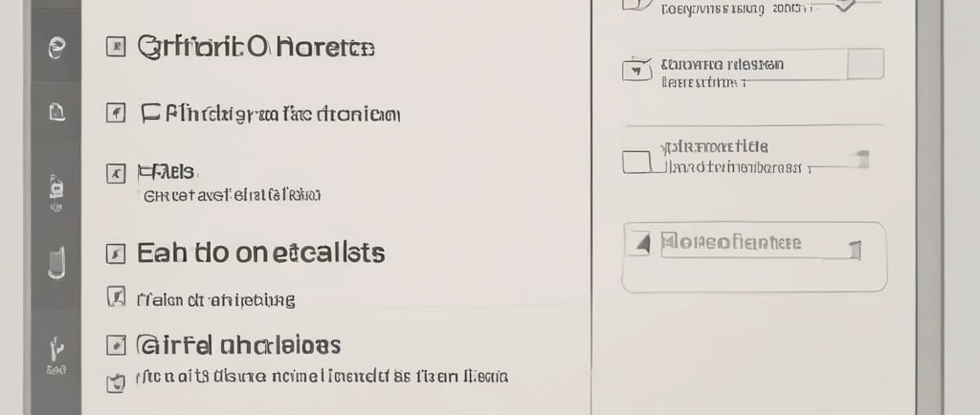
Task: Click icon box beside the first large heading
Action: pyautogui.click(x=116, y=47)
